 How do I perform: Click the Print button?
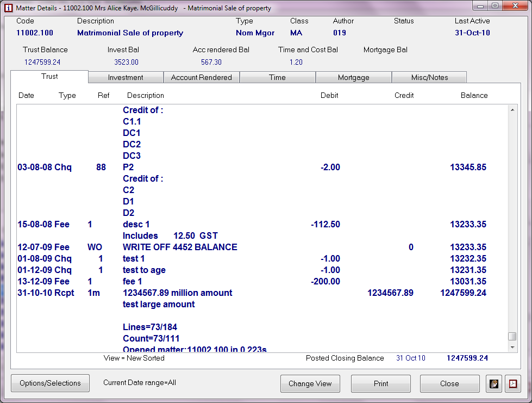pos(381,383)
